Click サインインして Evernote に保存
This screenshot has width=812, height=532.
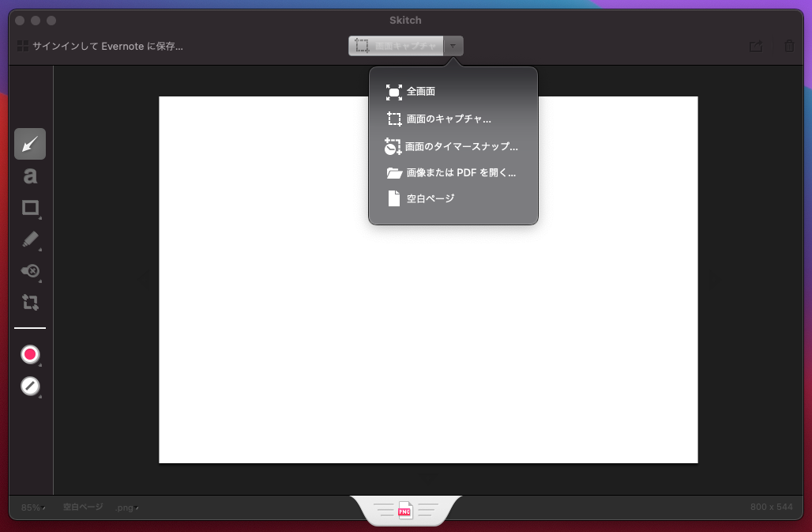coord(107,46)
